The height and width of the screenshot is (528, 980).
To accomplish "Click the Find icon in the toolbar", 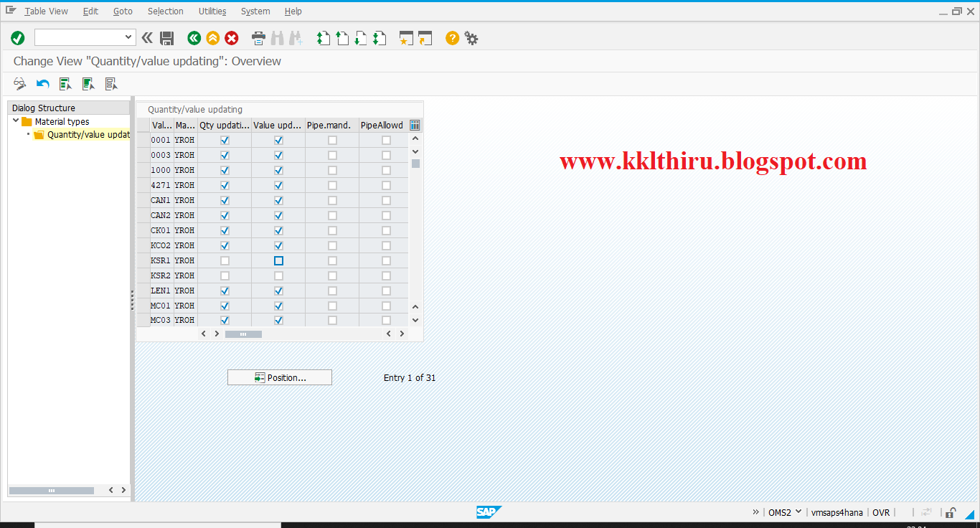I will tap(278, 37).
